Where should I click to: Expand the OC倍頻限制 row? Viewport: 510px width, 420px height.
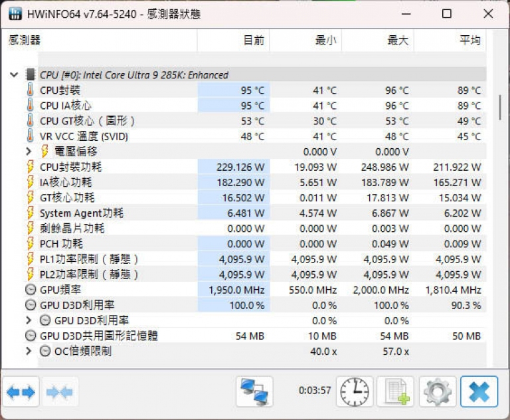click(x=29, y=351)
